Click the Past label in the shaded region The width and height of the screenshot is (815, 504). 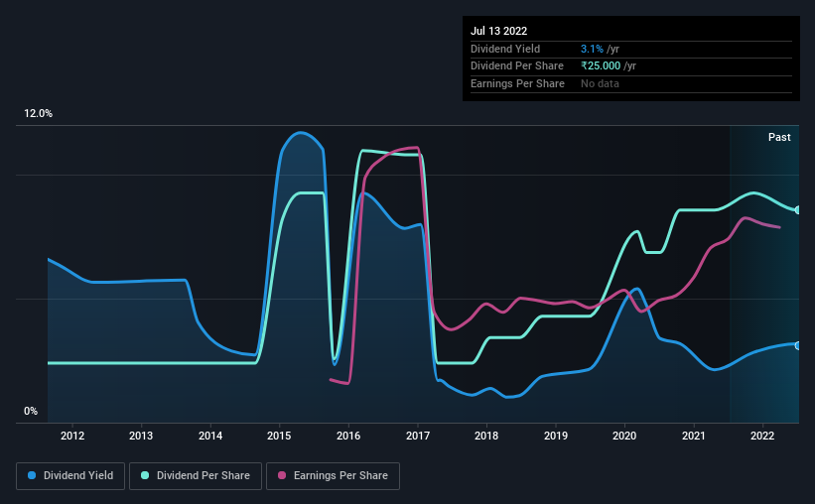click(x=779, y=137)
